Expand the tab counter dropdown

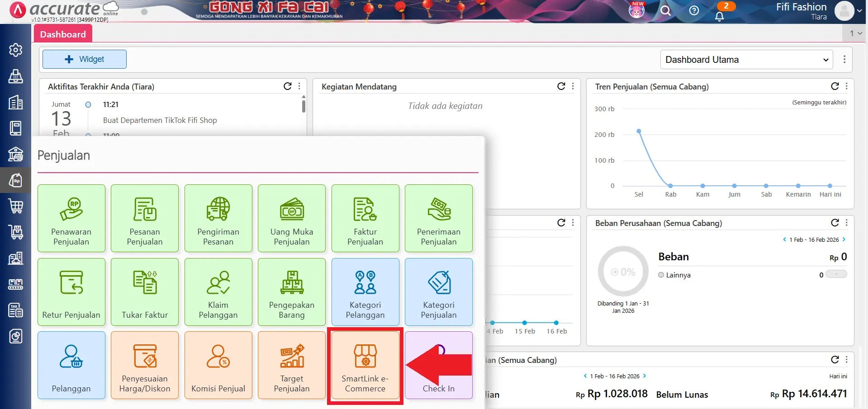[x=855, y=33]
